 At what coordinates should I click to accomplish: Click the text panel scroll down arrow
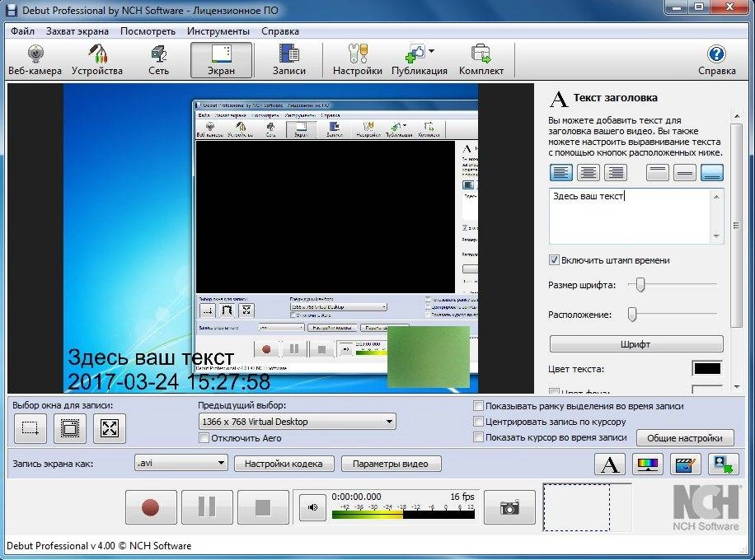pyautogui.click(x=736, y=387)
